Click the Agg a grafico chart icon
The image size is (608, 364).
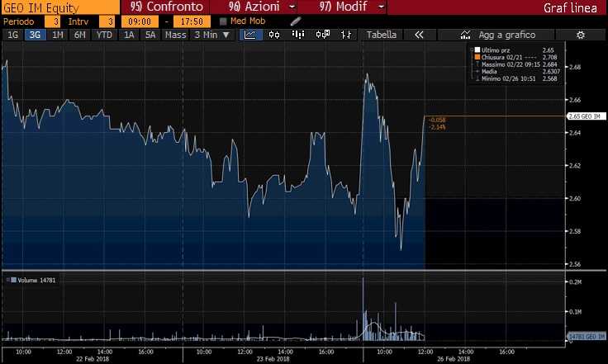(x=465, y=35)
